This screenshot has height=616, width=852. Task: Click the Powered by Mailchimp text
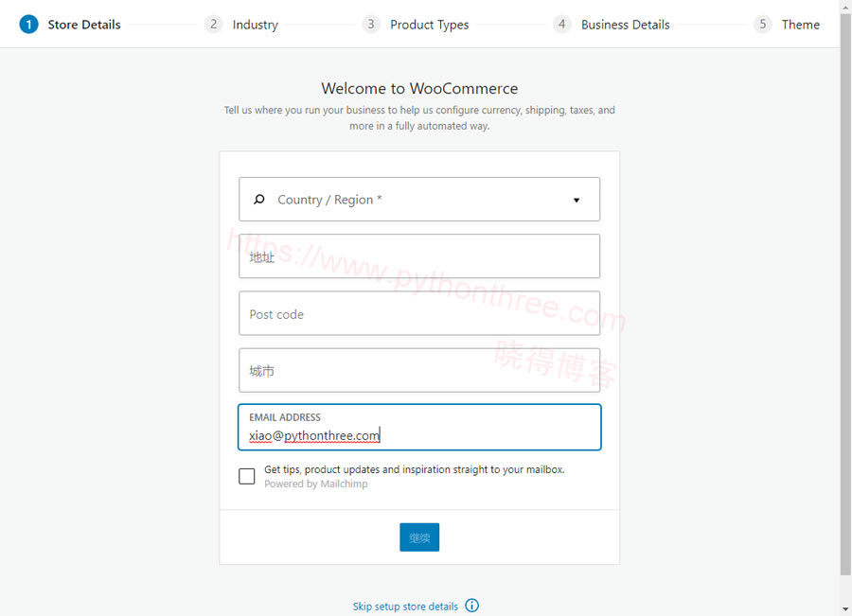tap(315, 484)
